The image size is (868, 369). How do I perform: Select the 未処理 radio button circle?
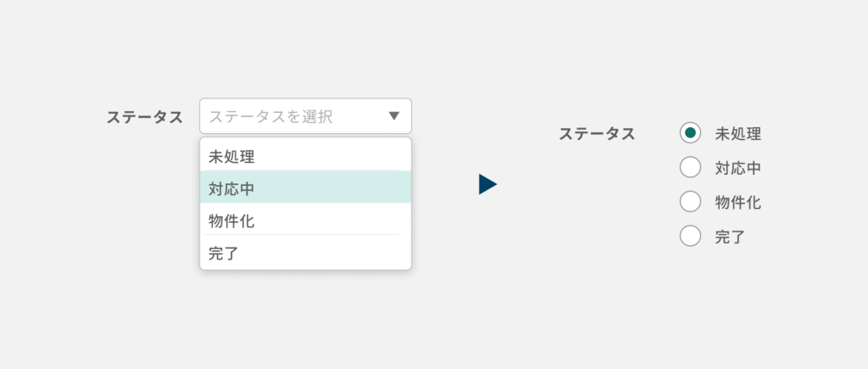pyautogui.click(x=691, y=133)
